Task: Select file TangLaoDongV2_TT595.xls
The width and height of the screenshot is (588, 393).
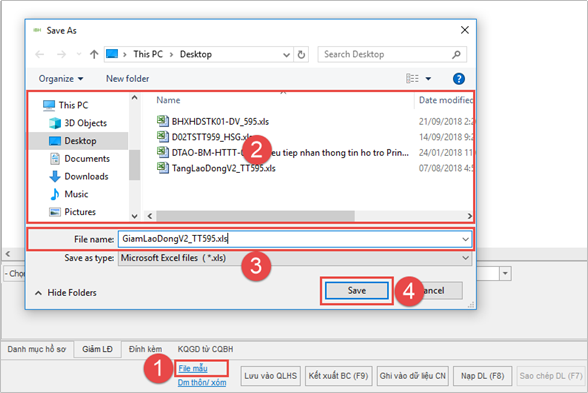Action: (224, 168)
